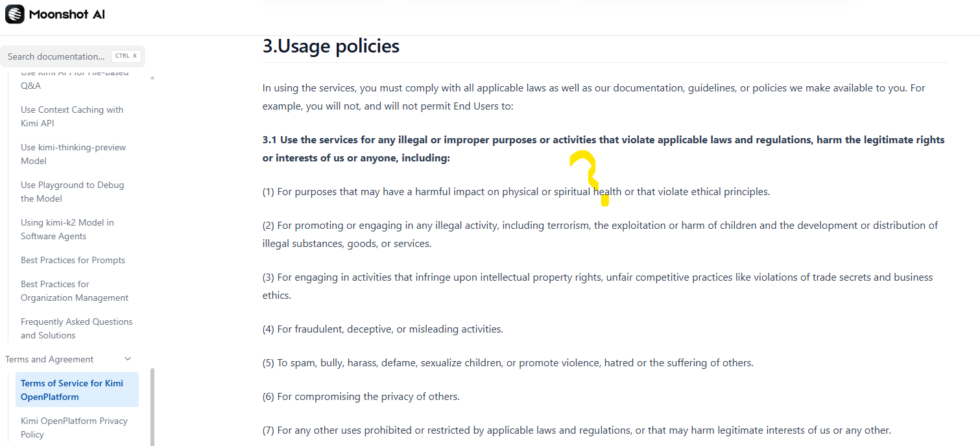This screenshot has height=446, width=980.
Task: Click the sidebar vertical scrollbar thumb
Action: [153, 407]
